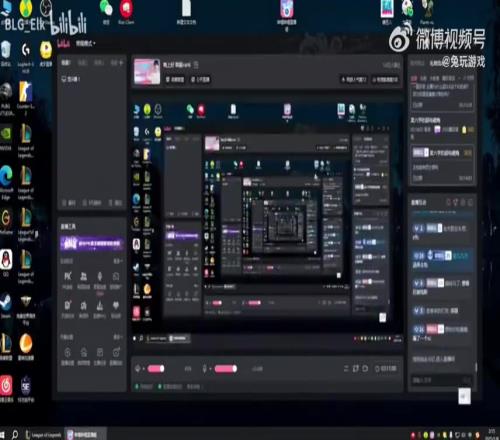Click the purple promotional banner in the tools panel
Screen dimensions: 500x440
click(x=92, y=243)
